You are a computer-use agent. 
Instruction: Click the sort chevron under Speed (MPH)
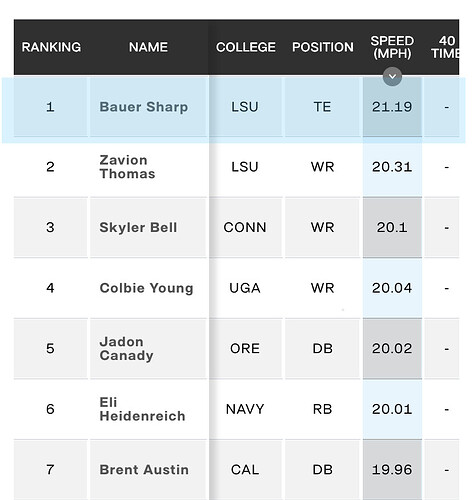click(x=392, y=77)
